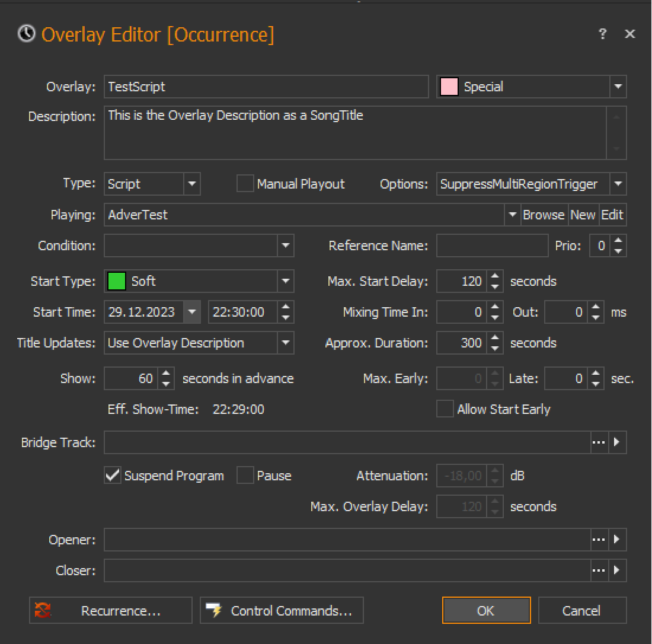Image resolution: width=652 pixels, height=644 pixels.
Task: Play the Bridge Track preview arrow
Action: (618, 442)
